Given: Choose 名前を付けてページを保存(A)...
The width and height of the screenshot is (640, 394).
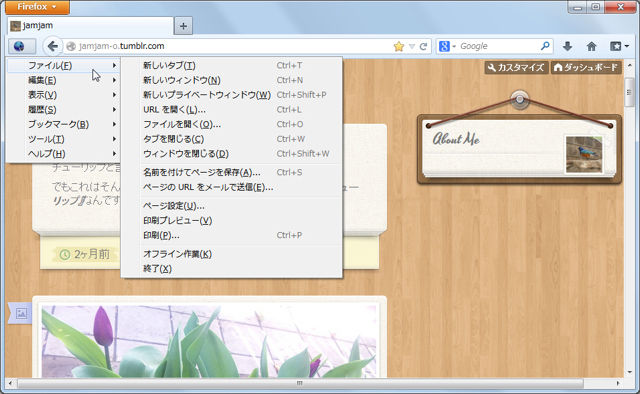Looking at the screenshot, I should [231, 172].
